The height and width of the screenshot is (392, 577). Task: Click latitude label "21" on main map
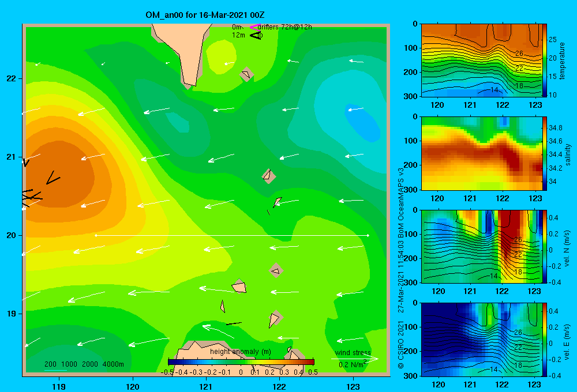(11, 157)
